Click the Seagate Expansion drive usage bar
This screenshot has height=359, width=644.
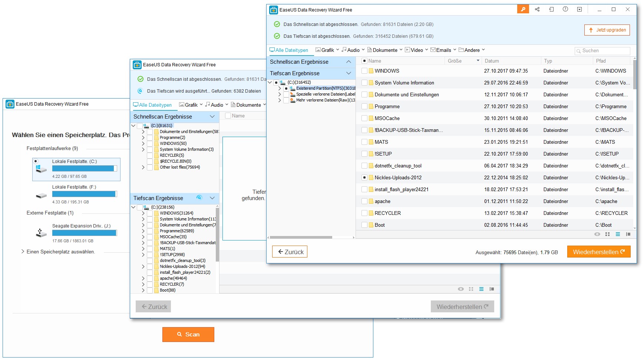click(x=85, y=233)
